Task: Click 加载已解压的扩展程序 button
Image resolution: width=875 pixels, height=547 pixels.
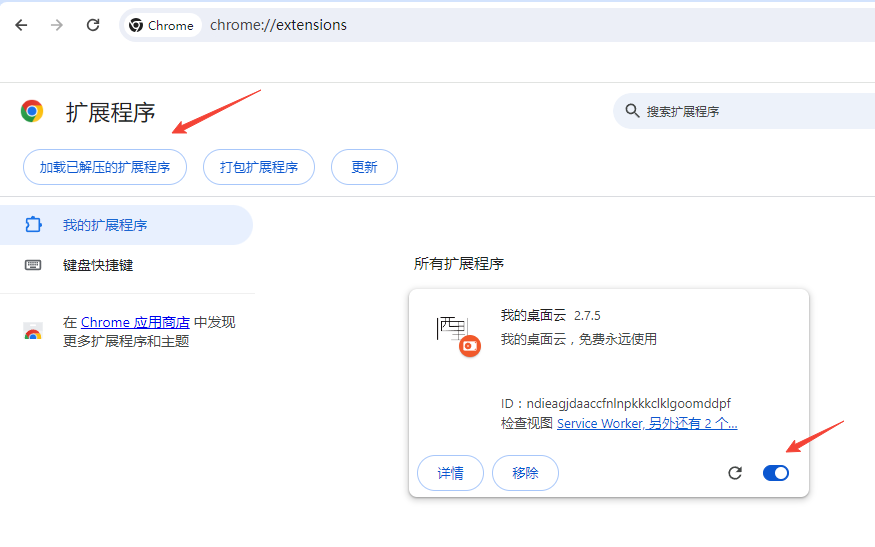Action: pos(105,167)
